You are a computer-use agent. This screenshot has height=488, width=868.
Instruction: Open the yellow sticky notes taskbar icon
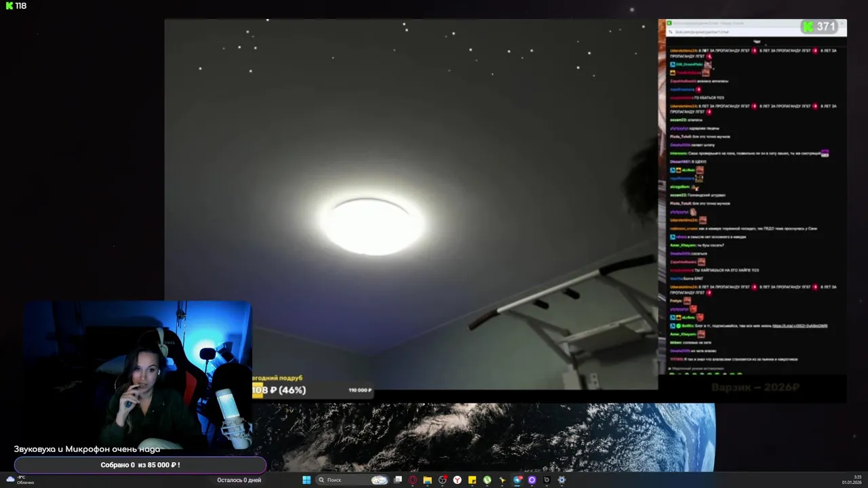coord(472,480)
